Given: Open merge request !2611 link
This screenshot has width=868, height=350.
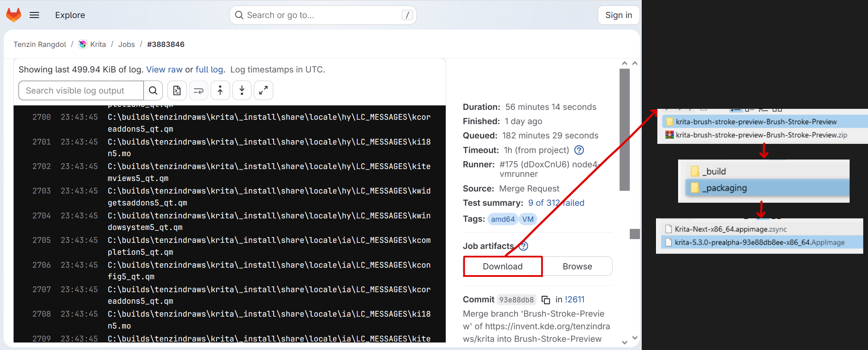Looking at the screenshot, I should (x=575, y=299).
